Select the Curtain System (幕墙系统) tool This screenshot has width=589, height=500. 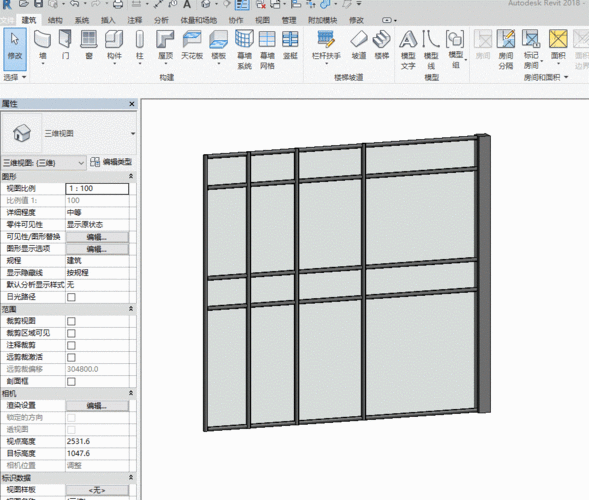244,50
